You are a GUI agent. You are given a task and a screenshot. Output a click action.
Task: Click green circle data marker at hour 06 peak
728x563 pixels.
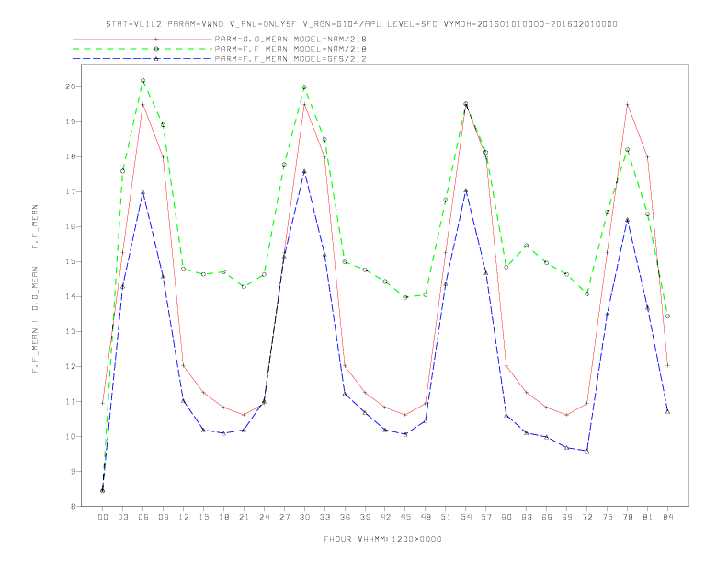pos(143,81)
